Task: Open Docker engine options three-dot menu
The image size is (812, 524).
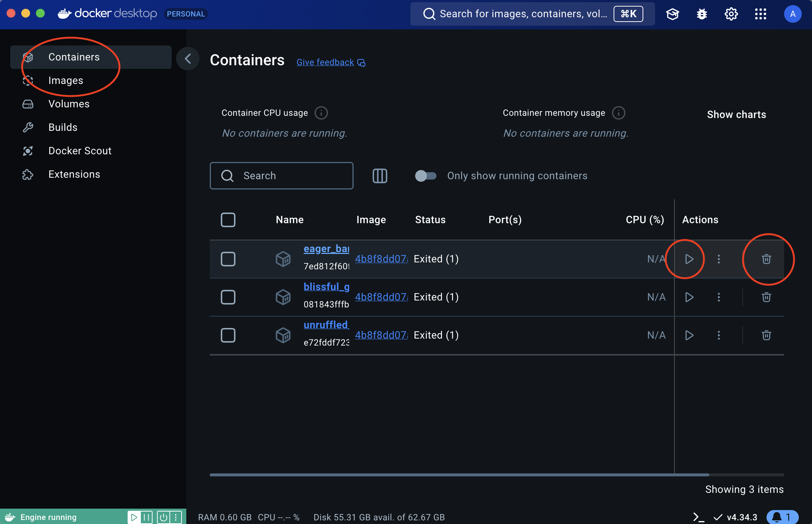Action: [176, 517]
